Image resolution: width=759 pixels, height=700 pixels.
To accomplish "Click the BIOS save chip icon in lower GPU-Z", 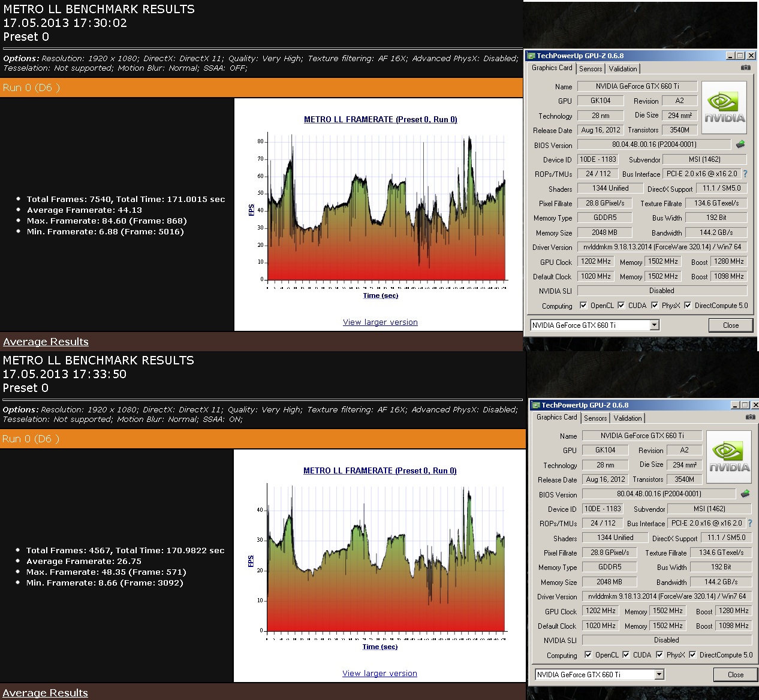I will coord(745,493).
